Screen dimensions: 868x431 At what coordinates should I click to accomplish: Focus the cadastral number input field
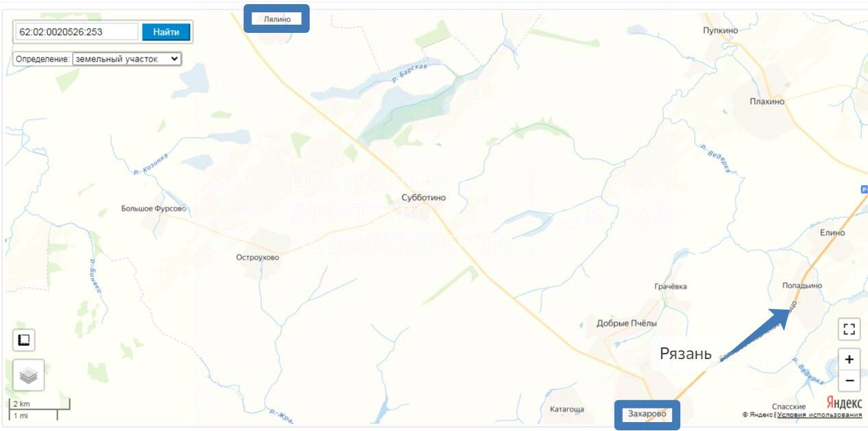77,32
